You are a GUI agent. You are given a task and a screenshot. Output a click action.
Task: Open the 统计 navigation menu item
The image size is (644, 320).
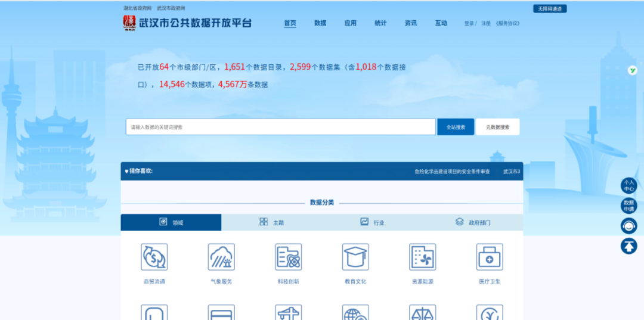[x=380, y=23]
